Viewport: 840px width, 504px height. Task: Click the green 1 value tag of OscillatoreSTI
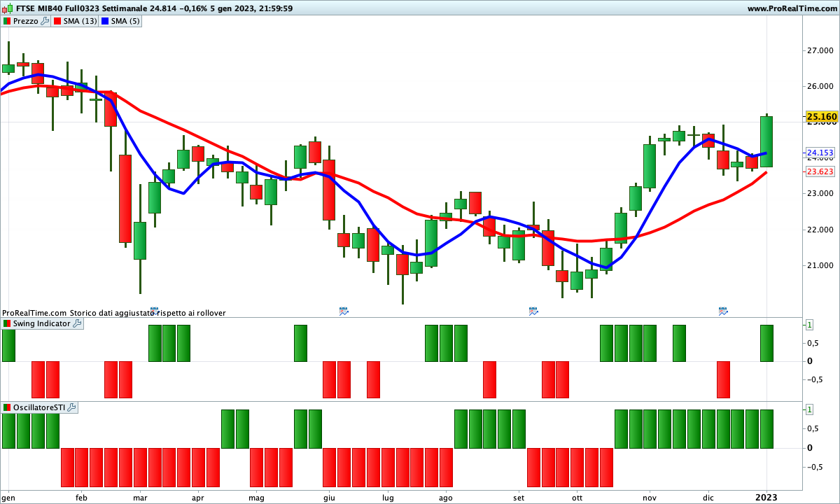pyautogui.click(x=809, y=409)
